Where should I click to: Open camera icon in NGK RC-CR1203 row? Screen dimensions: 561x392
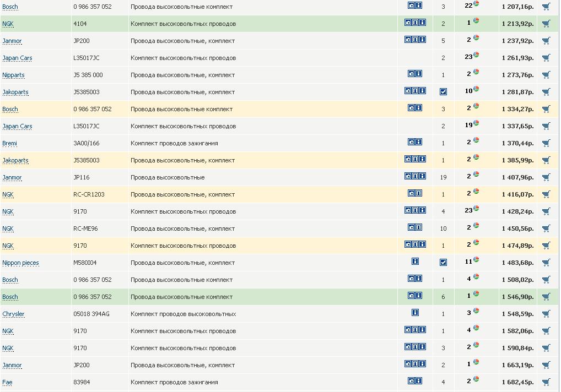pyautogui.click(x=412, y=193)
